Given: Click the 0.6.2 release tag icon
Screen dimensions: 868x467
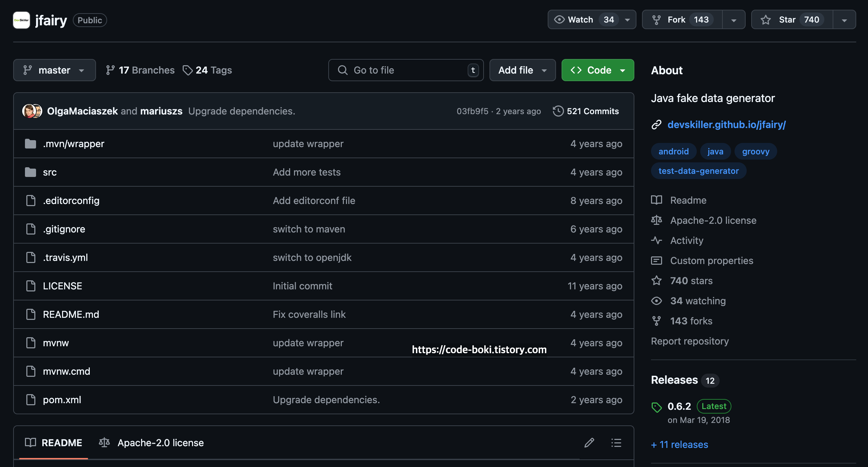Looking at the screenshot, I should point(656,407).
